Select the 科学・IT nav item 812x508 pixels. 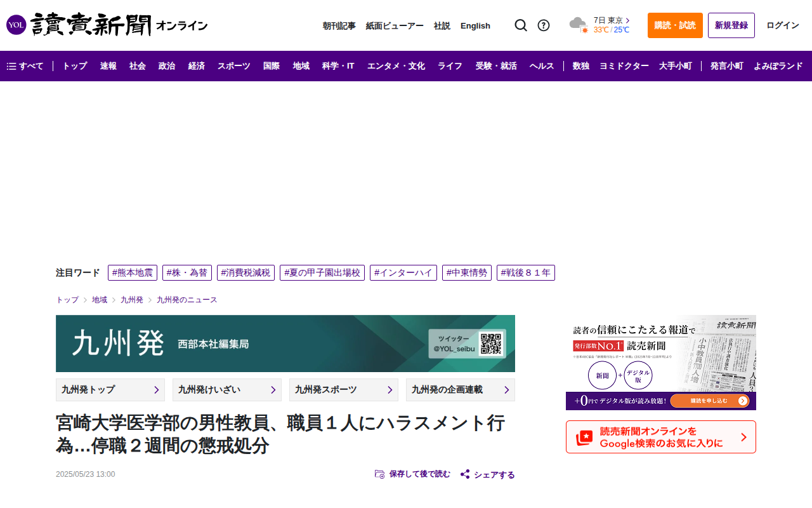coord(338,66)
